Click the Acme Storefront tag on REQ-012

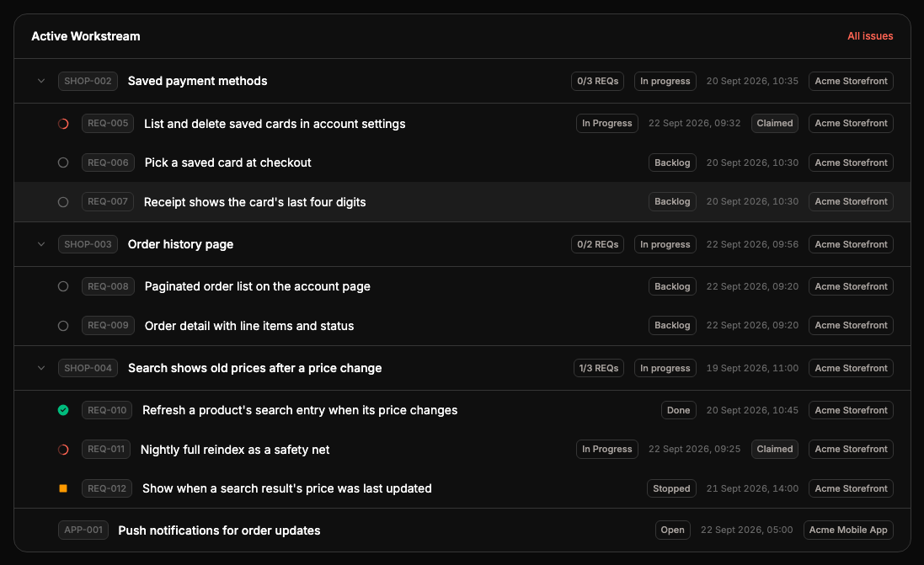(x=851, y=488)
